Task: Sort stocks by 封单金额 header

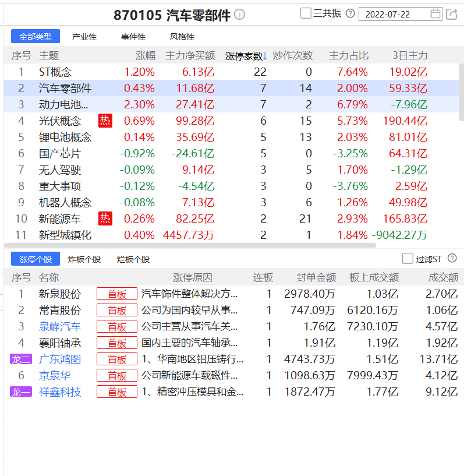Action: coord(316,277)
